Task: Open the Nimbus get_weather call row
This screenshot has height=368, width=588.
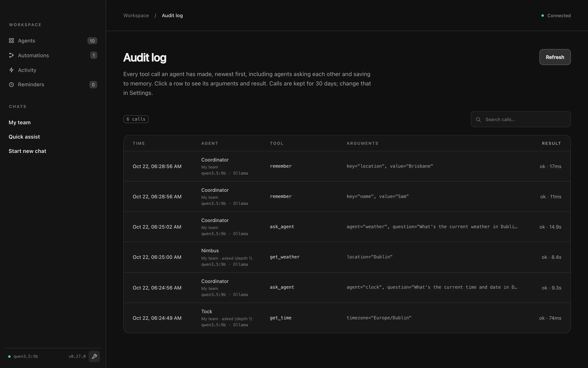Action: pos(347,257)
